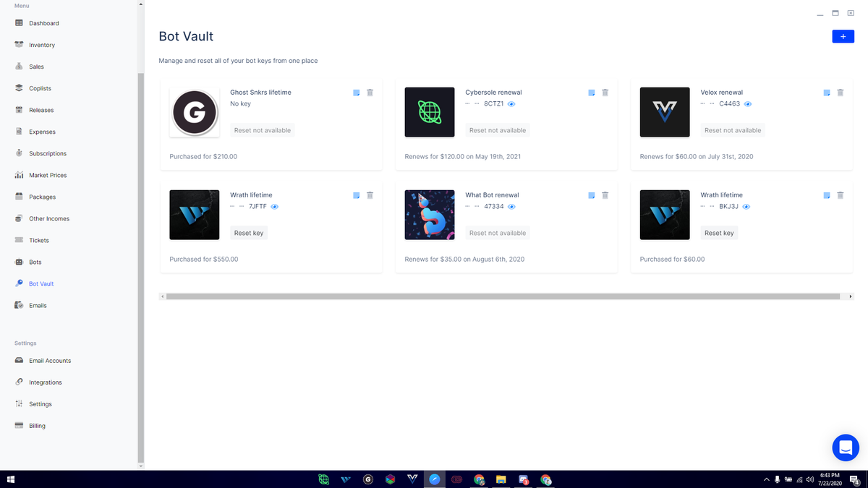The height and width of the screenshot is (488, 868).
Task: Open the Windows Start menu
Action: 11,479
